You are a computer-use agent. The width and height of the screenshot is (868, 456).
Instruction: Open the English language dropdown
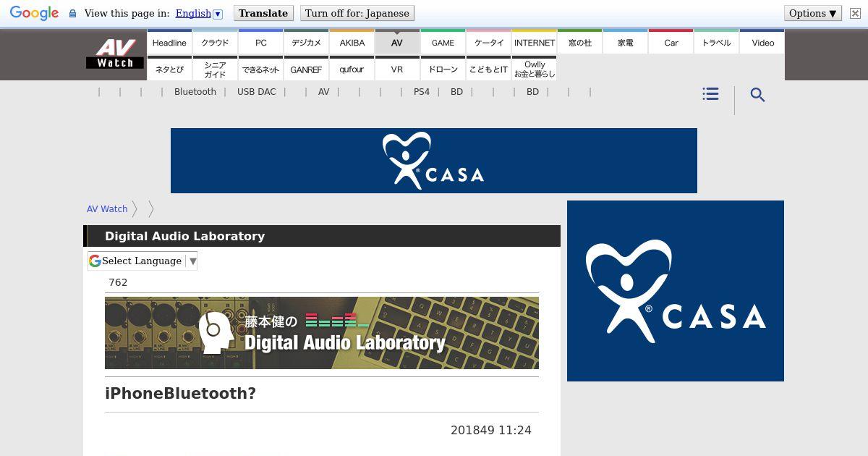(199, 13)
